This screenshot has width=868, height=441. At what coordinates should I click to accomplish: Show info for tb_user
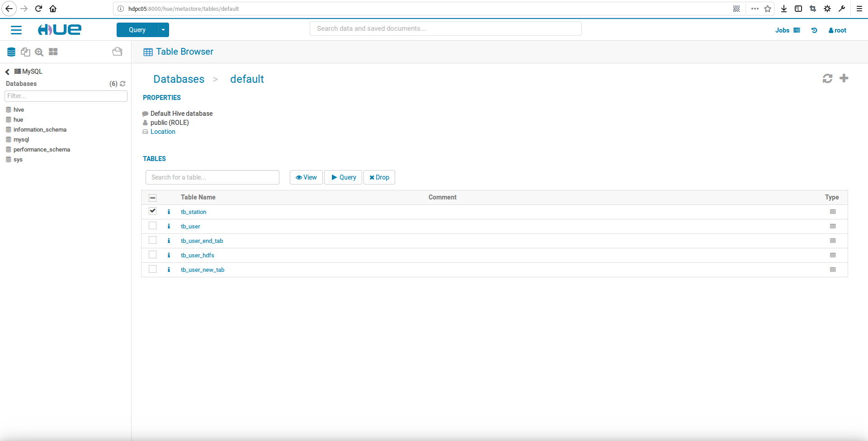[169, 226]
